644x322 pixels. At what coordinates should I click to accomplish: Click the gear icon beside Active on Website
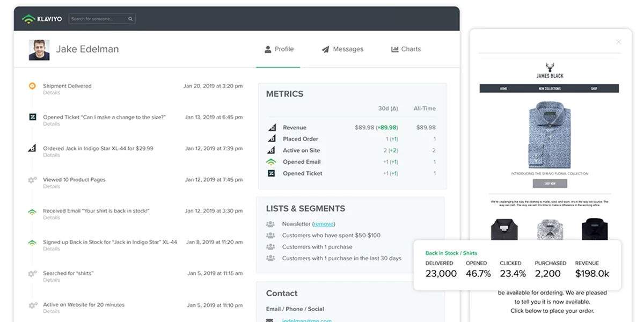tap(32, 305)
